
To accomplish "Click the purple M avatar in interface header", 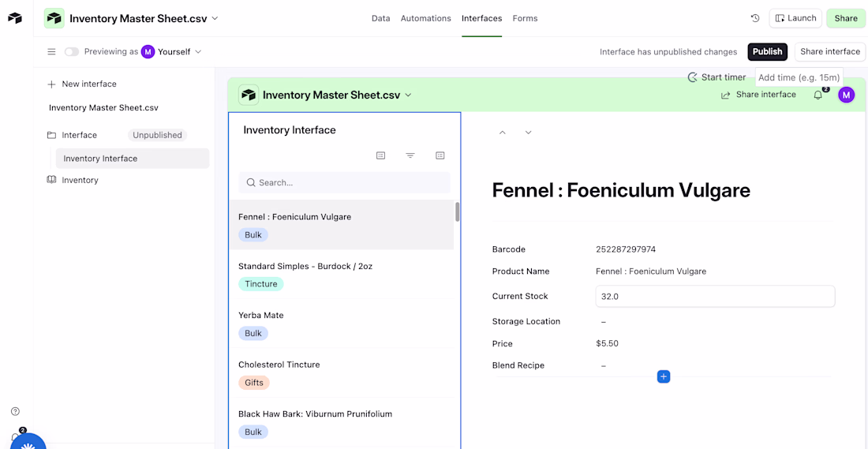I will point(846,95).
